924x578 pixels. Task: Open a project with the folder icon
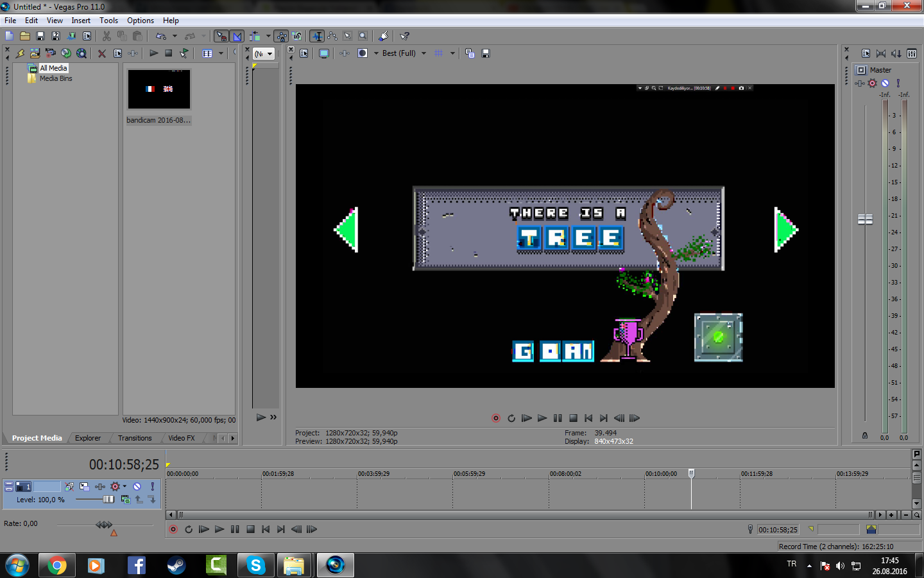click(x=25, y=37)
